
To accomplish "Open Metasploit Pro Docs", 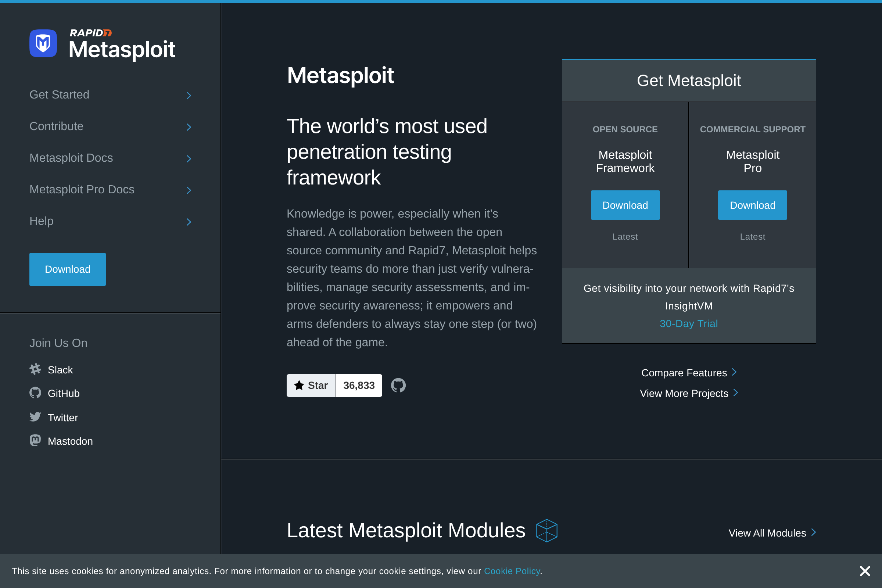I will coord(82,189).
